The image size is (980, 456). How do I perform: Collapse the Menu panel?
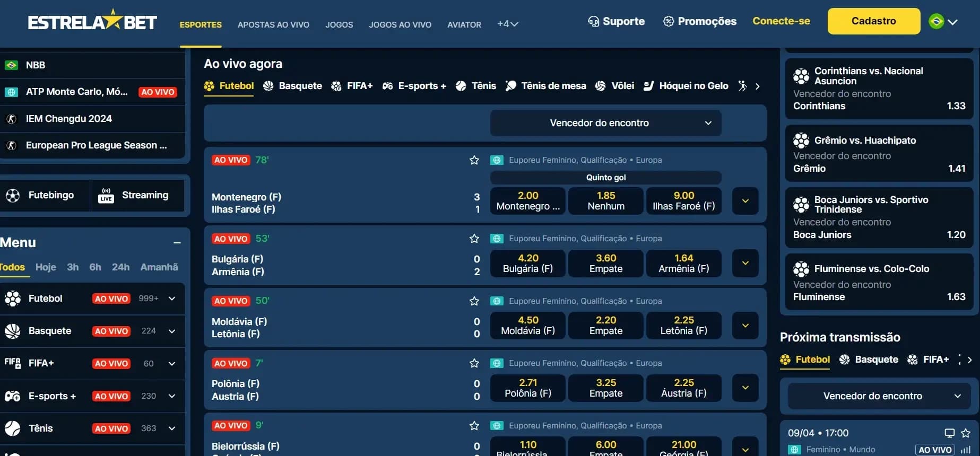(x=177, y=243)
